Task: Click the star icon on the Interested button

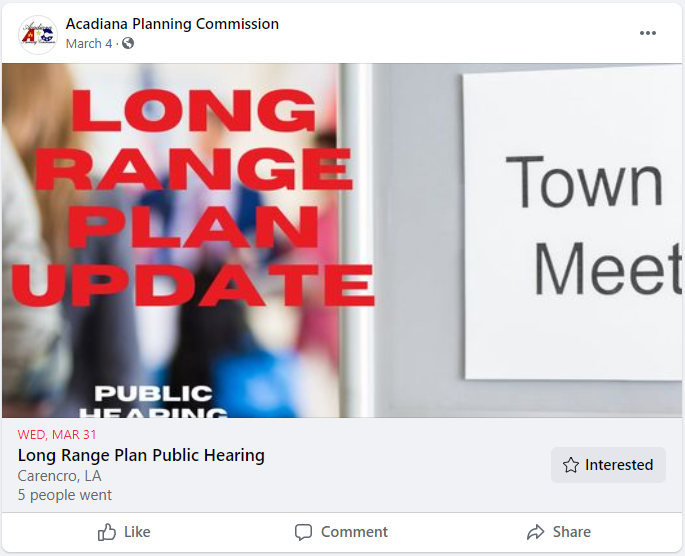Action: (571, 465)
